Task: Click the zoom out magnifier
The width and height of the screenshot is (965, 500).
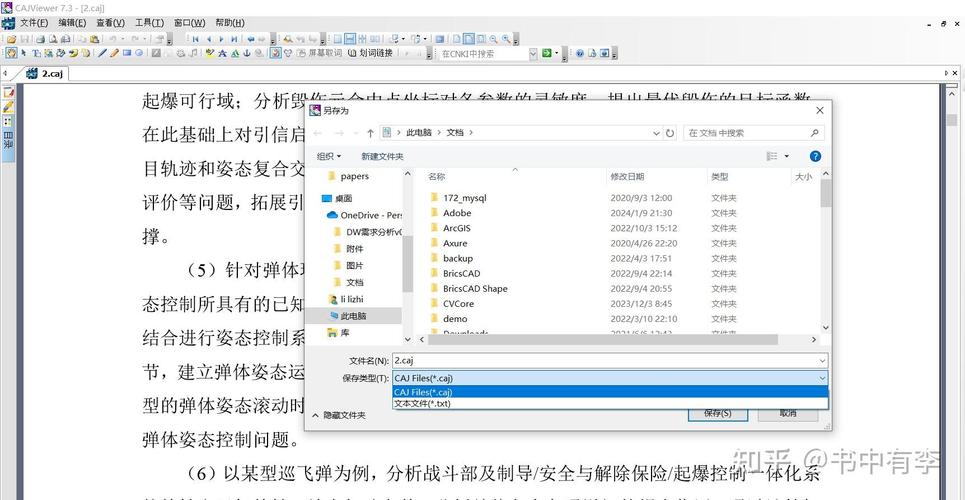Action: click(493, 39)
